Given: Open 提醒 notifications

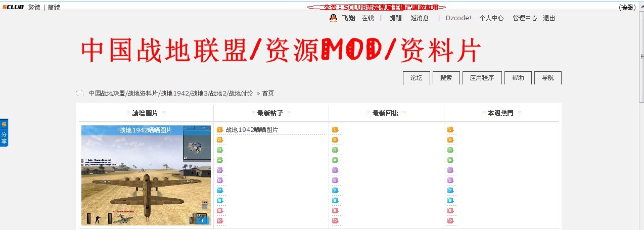Looking at the screenshot, I should tap(395, 18).
